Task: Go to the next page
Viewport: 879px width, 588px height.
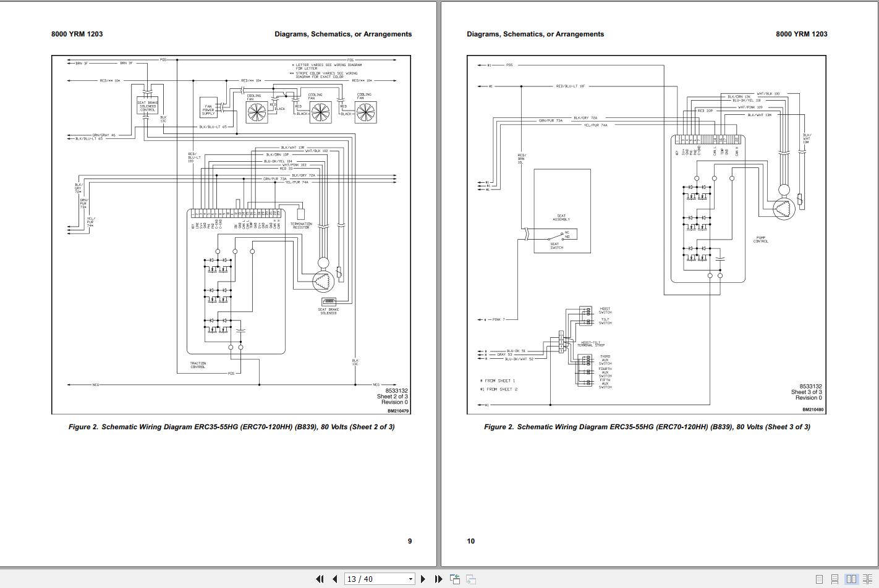Action: tap(423, 579)
